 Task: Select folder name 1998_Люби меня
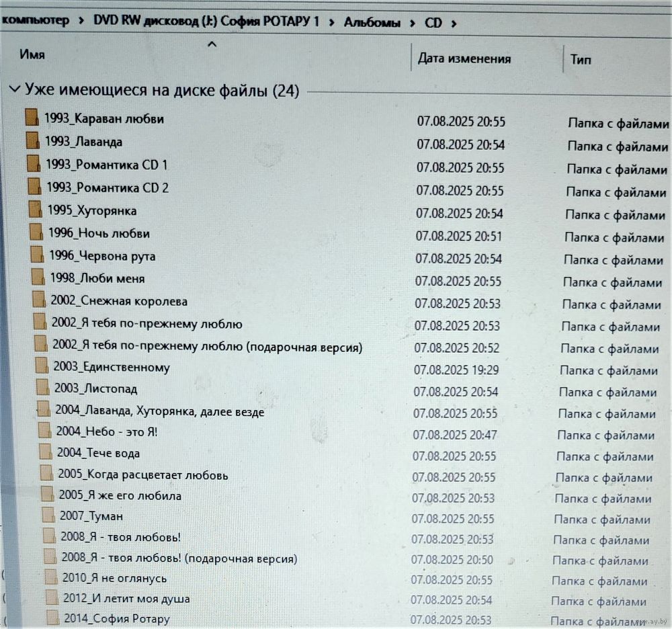(97, 278)
